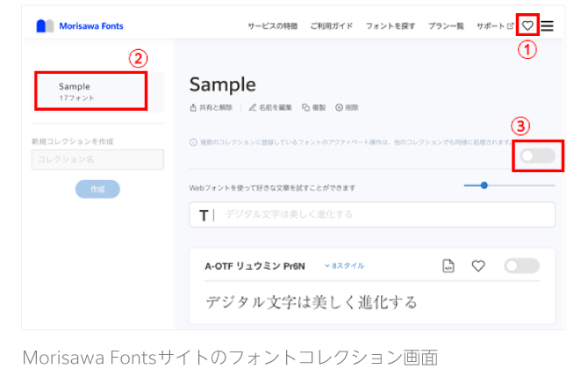
Task: Focus the コレクション名 input field
Action: click(x=97, y=160)
